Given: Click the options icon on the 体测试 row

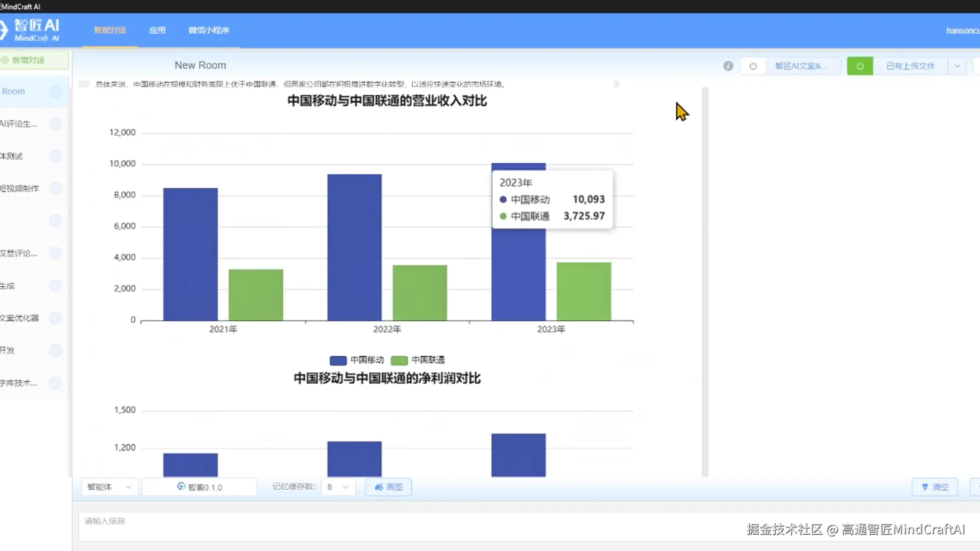Looking at the screenshot, I should pyautogui.click(x=56, y=156).
